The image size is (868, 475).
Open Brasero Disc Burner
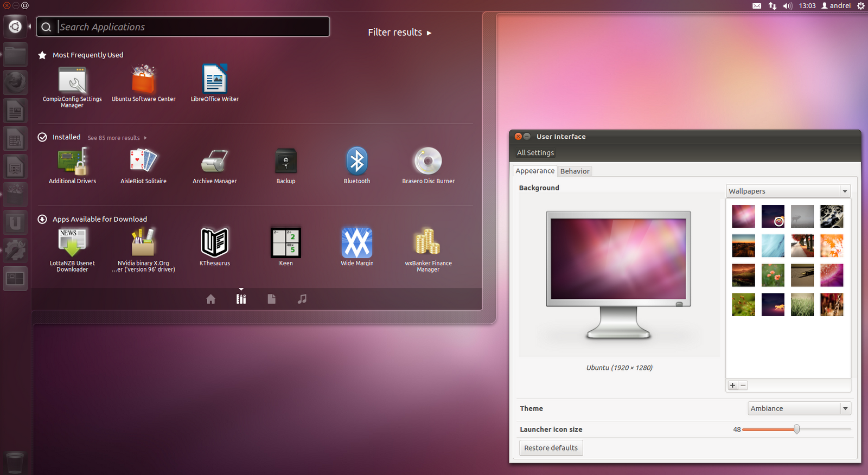[x=428, y=166]
